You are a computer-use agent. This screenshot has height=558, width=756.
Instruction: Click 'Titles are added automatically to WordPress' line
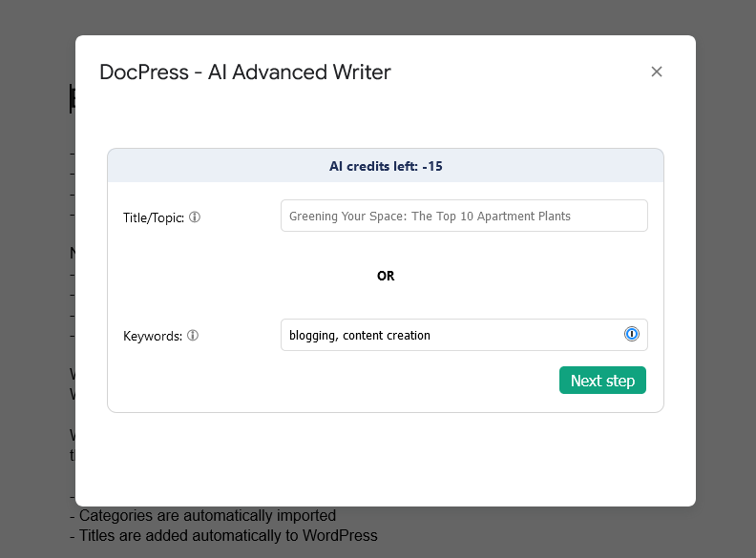[x=228, y=535]
